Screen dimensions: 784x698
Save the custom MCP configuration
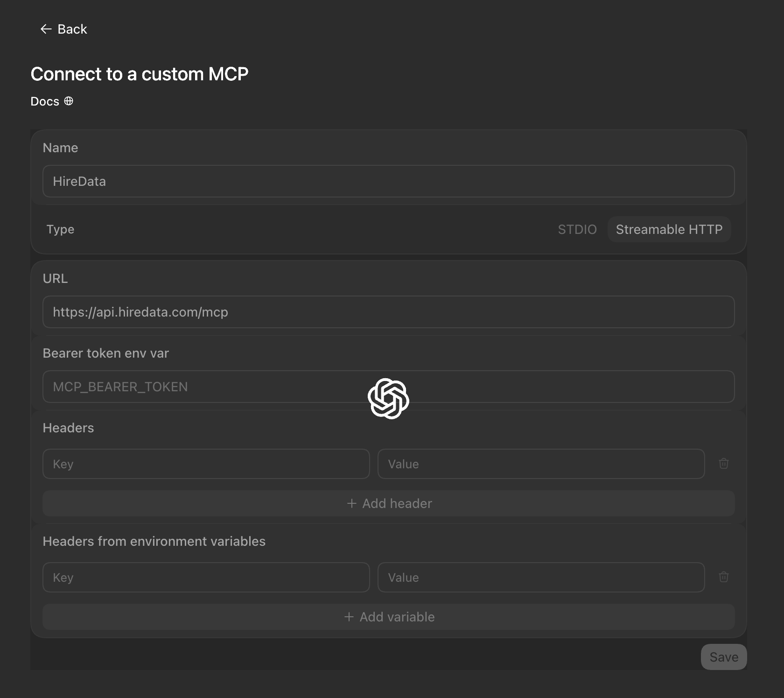point(724,657)
